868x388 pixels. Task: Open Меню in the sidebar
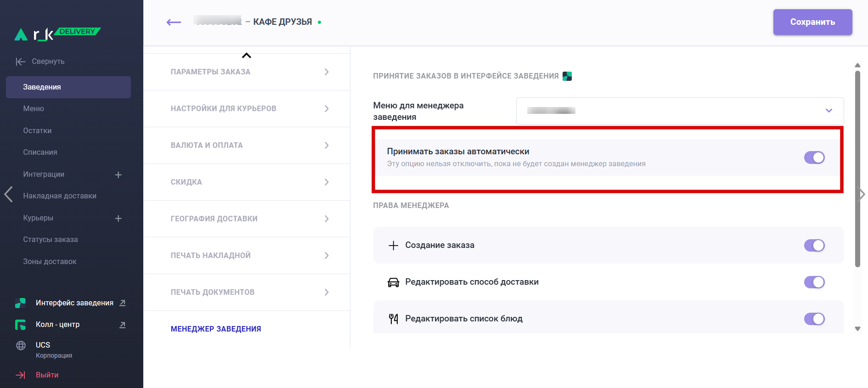click(x=34, y=109)
